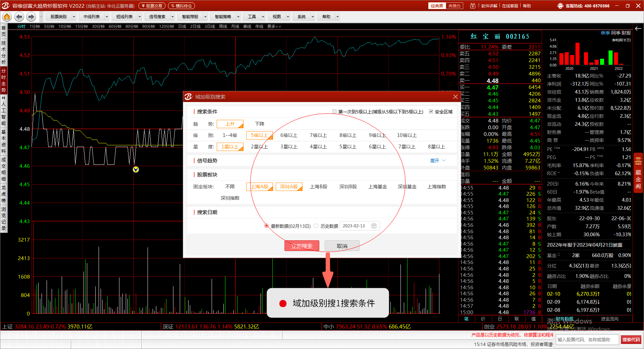Switch to 资金流向 bottom tab

click(x=610, y=319)
